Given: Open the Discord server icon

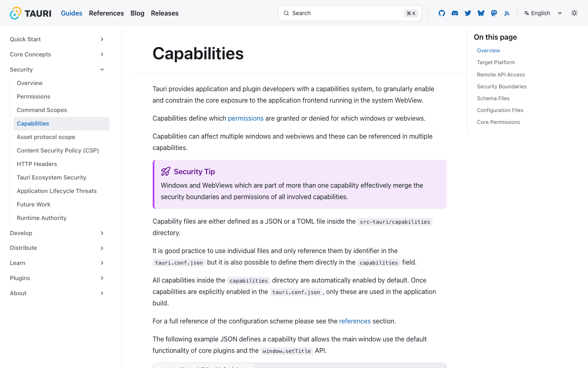Looking at the screenshot, I should pos(455,13).
